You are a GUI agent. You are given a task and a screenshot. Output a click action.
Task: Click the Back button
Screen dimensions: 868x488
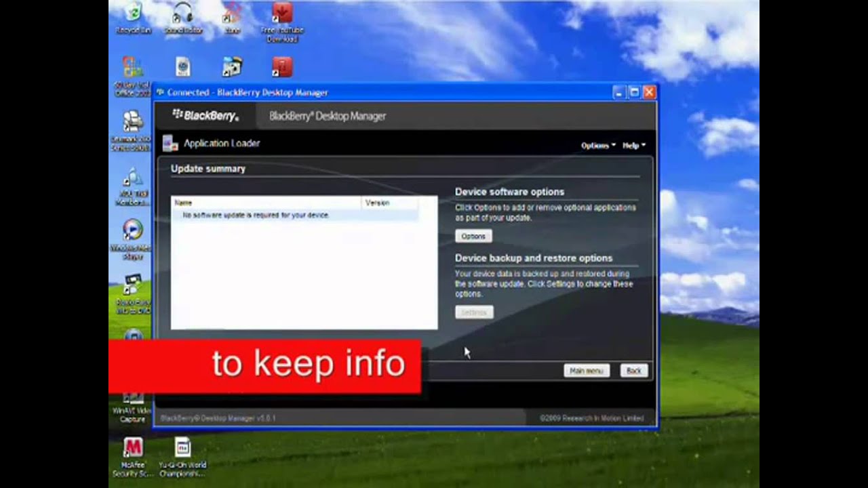point(634,371)
